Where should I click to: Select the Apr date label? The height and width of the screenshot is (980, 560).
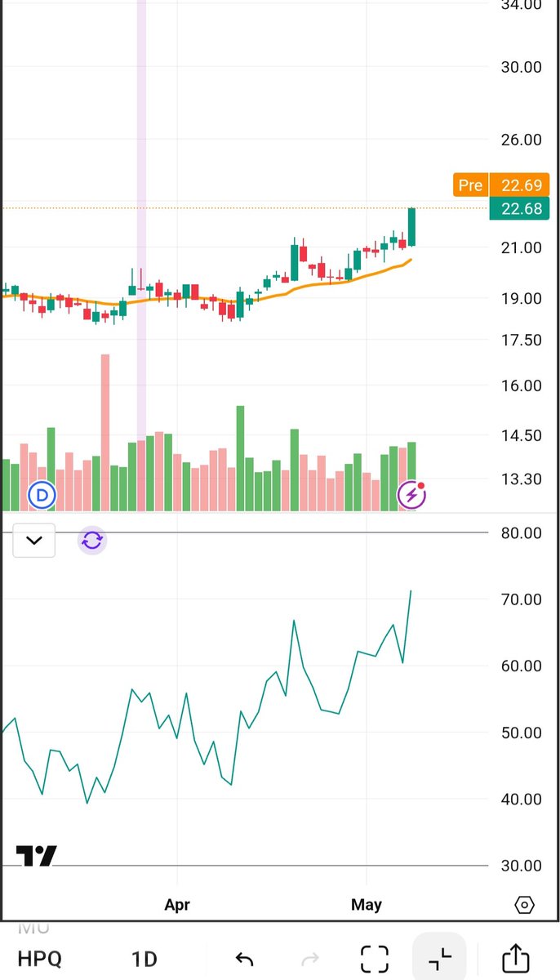coord(177,905)
